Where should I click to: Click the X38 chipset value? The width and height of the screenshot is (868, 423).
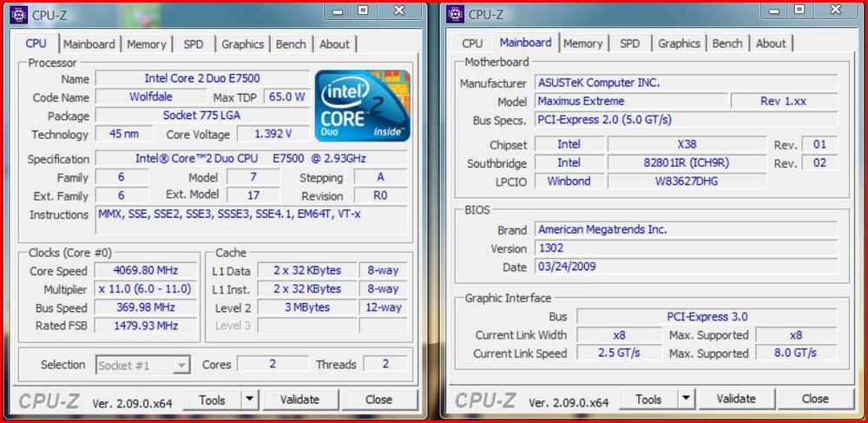(x=687, y=144)
